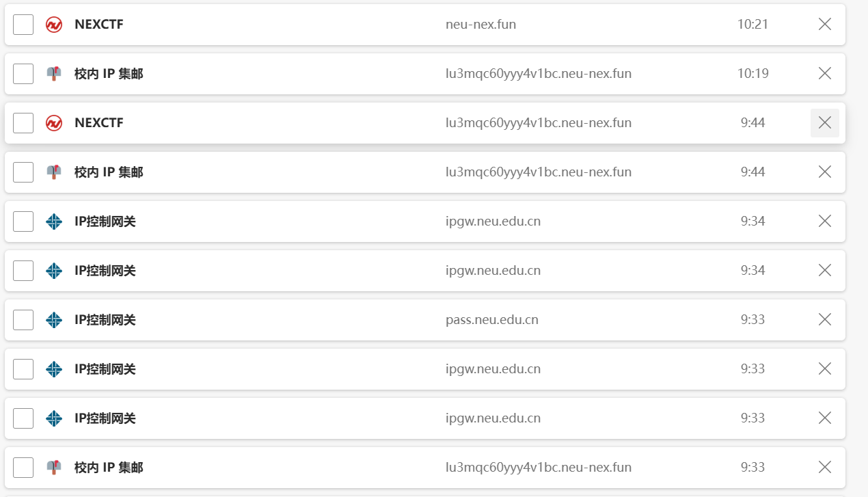Remove the 校内 IP 集邮 9:44 history entry
This screenshot has width=868, height=497.
[x=825, y=172]
